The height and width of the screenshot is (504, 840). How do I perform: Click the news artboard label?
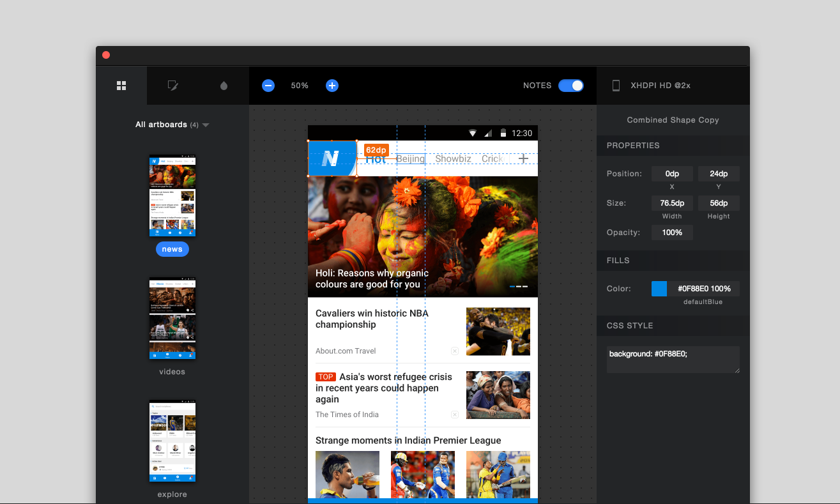point(172,249)
